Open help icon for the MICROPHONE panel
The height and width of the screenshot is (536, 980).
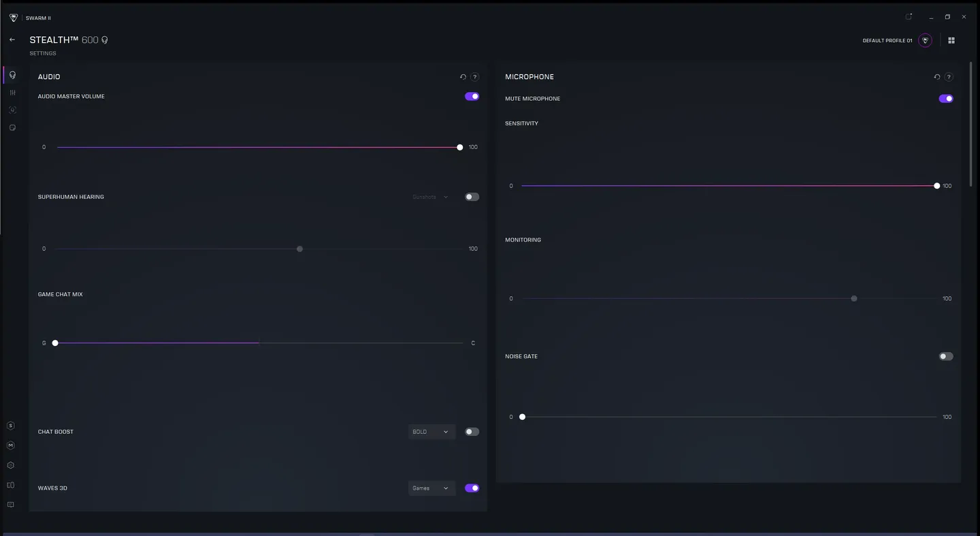(949, 77)
